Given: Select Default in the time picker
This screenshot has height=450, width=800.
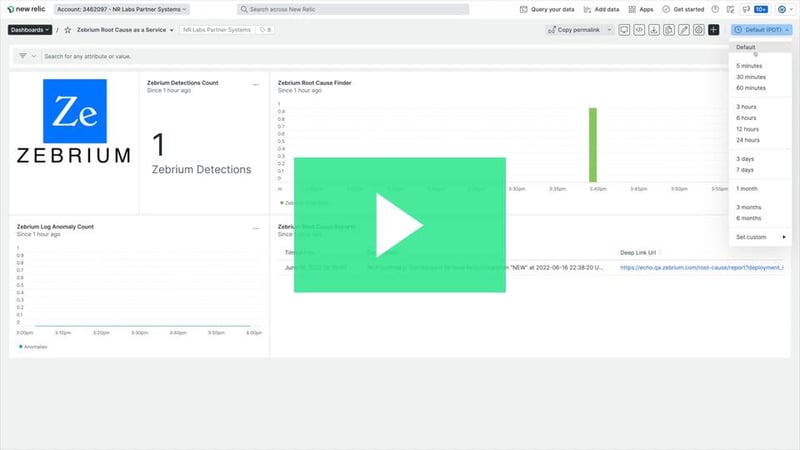Looking at the screenshot, I should 760,47.
